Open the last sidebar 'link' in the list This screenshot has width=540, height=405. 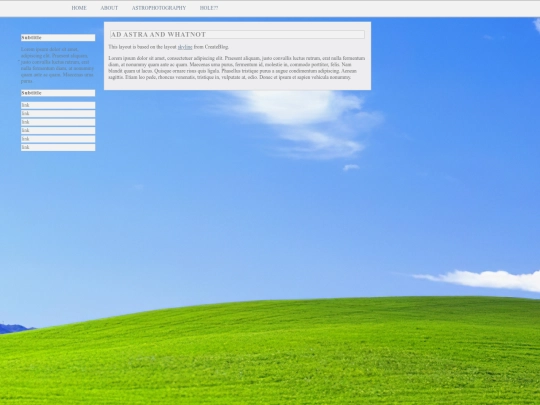pos(58,147)
